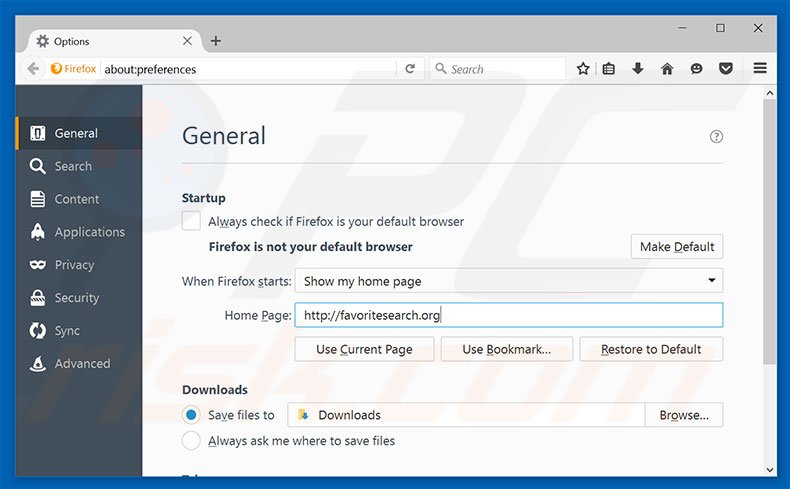Click the vertical scrollbar thumb

point(769,232)
